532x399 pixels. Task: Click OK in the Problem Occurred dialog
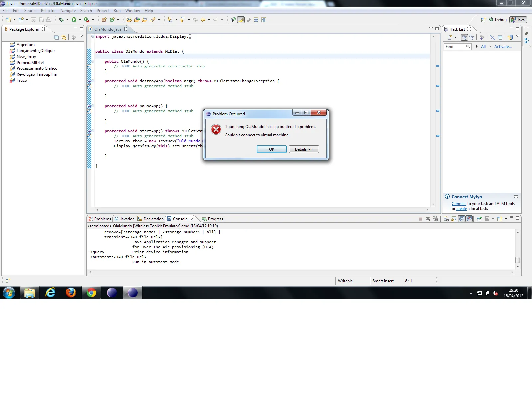(x=272, y=149)
